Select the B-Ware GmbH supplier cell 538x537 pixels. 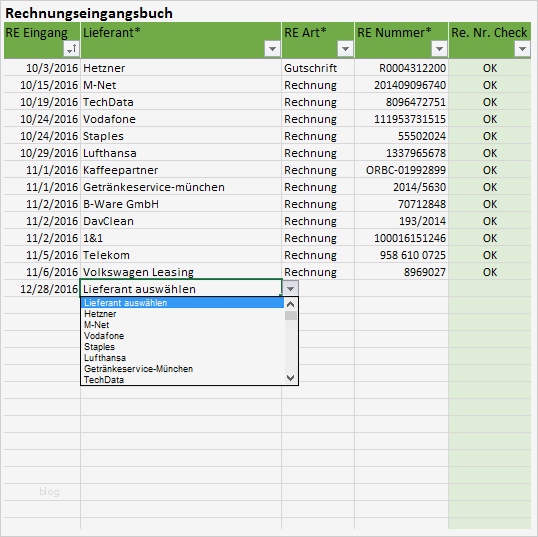click(x=181, y=204)
